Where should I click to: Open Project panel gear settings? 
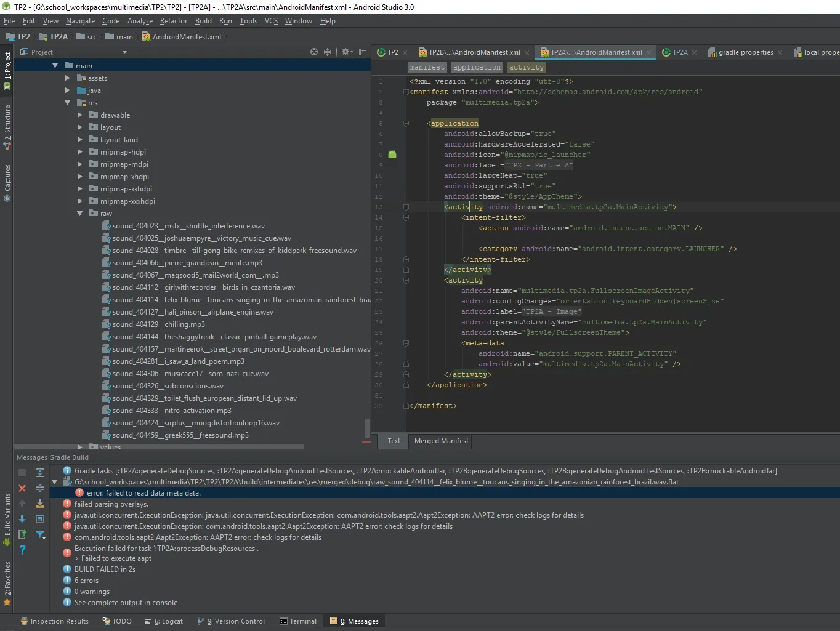pyautogui.click(x=346, y=52)
